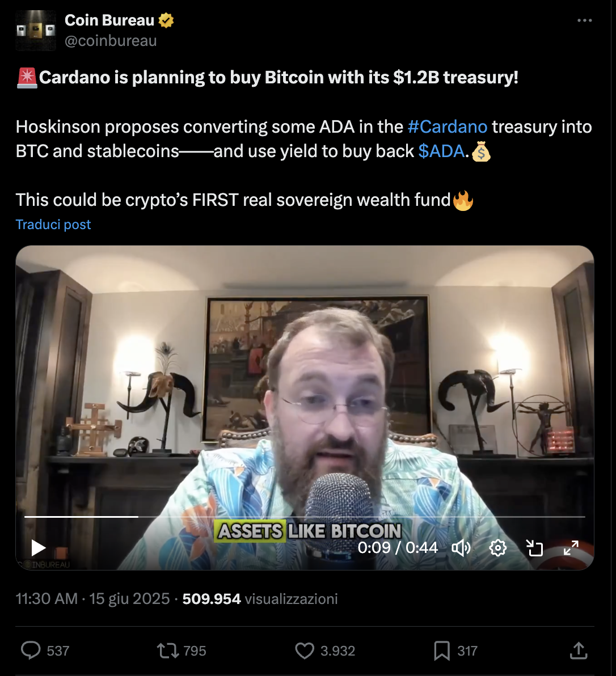
Task: Click the reply speech bubble icon
Action: [31, 650]
